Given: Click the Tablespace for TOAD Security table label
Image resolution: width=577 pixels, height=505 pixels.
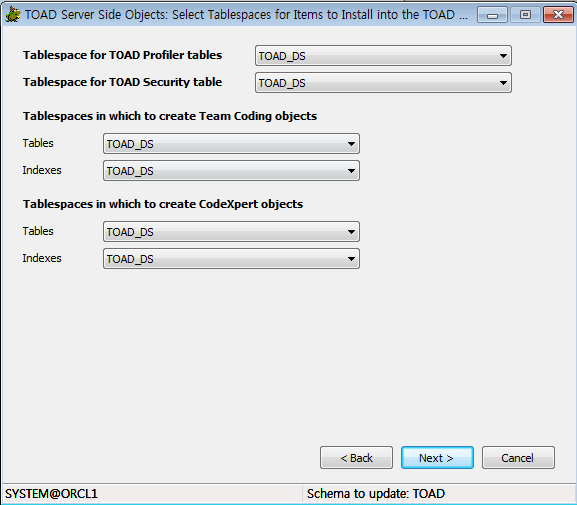Looking at the screenshot, I should click(123, 82).
